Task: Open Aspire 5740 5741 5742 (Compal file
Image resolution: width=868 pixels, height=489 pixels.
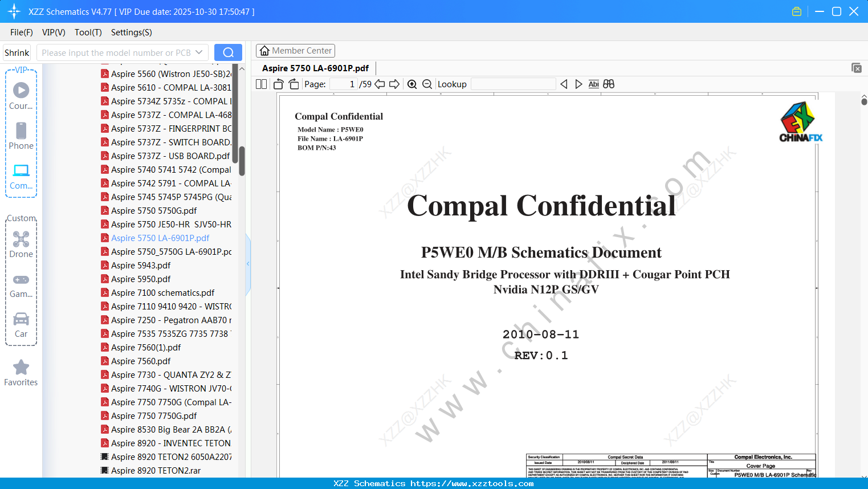Action: point(166,169)
